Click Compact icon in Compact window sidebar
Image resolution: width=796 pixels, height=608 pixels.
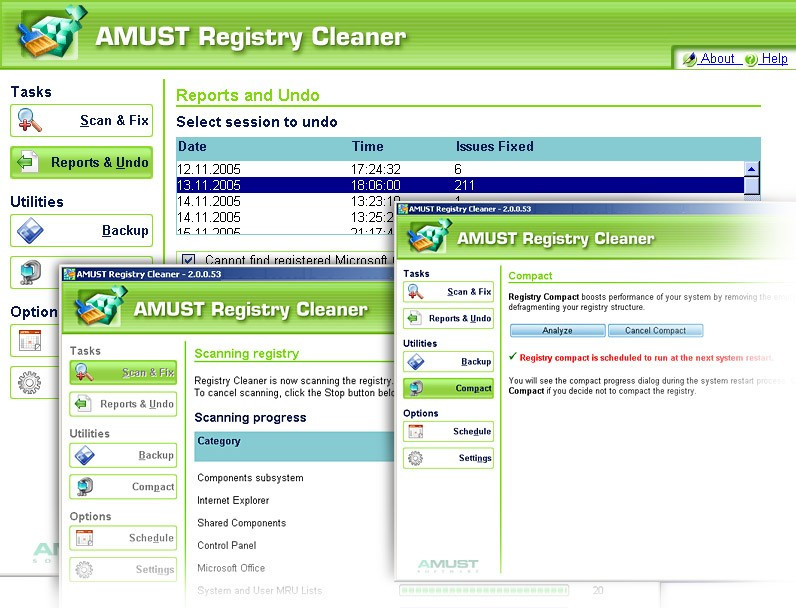(416, 388)
